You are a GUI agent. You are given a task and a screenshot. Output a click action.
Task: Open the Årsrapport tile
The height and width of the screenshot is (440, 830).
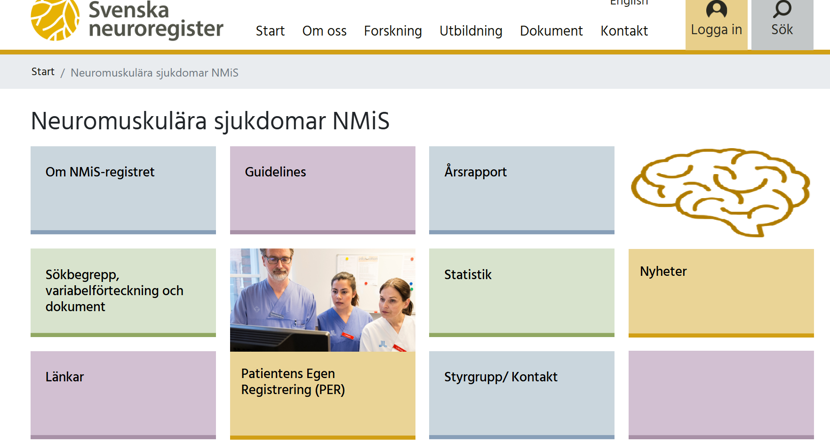[x=521, y=189]
